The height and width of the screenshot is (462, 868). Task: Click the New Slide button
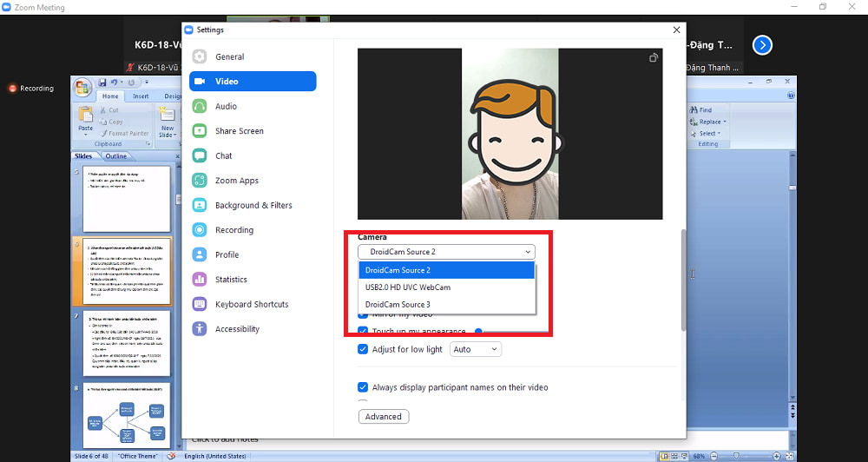pyautogui.click(x=167, y=123)
